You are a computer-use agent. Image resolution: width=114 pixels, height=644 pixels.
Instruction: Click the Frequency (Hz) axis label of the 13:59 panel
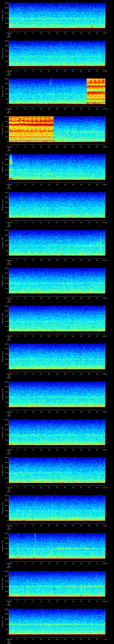pos(3,584)
